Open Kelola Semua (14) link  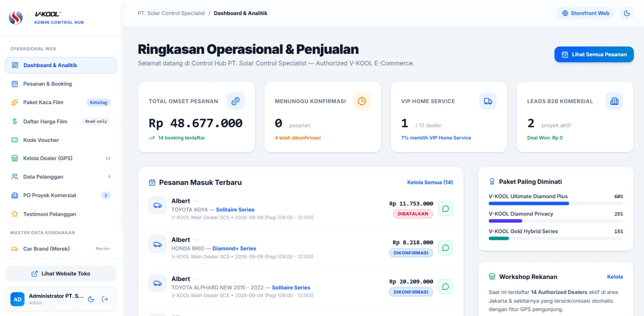(430, 183)
